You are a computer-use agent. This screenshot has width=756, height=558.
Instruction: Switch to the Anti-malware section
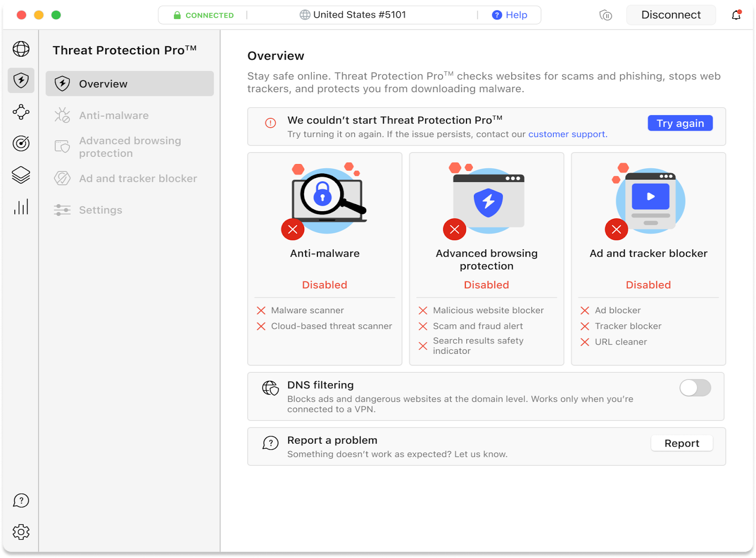pos(114,115)
